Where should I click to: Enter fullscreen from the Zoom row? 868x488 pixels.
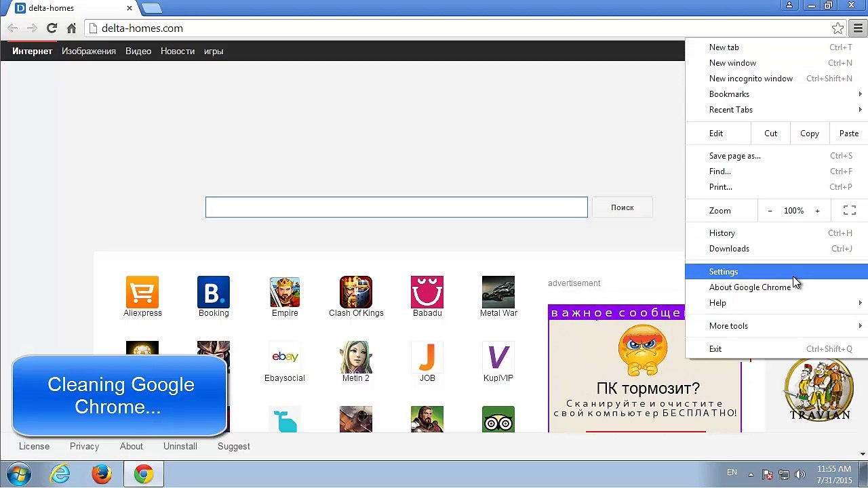[x=850, y=211]
